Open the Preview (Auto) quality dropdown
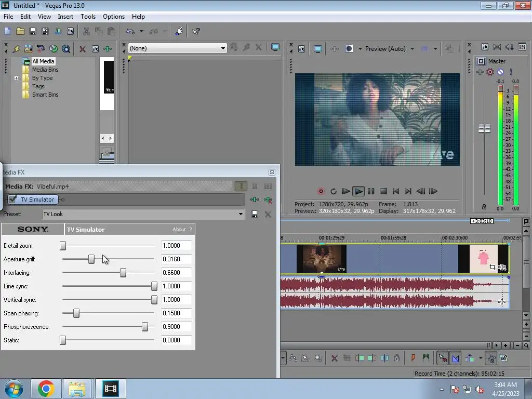Screen dimensions: 532x399 (412, 49)
